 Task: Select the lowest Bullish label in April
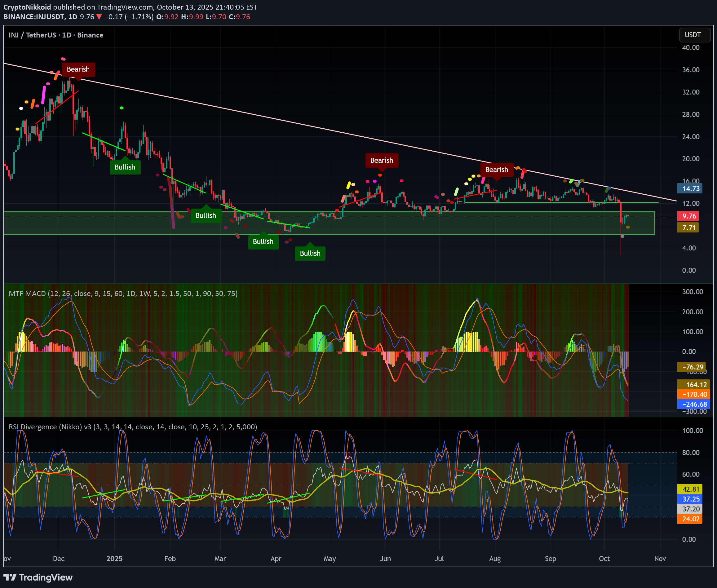310,253
